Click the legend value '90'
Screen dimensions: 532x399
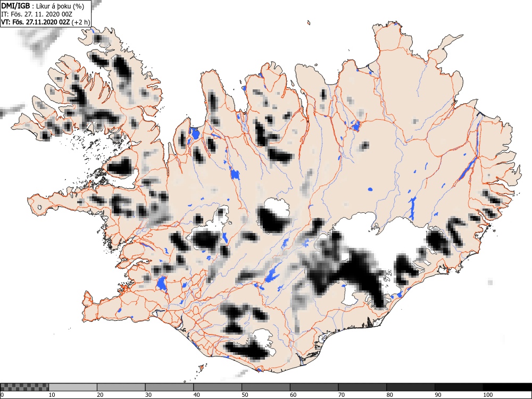click(x=438, y=395)
